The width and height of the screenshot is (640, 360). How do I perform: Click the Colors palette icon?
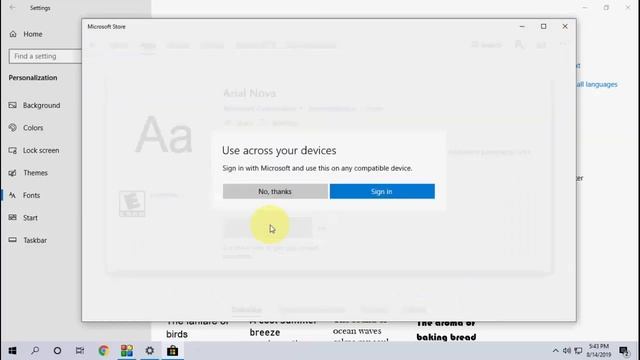[x=13, y=128]
